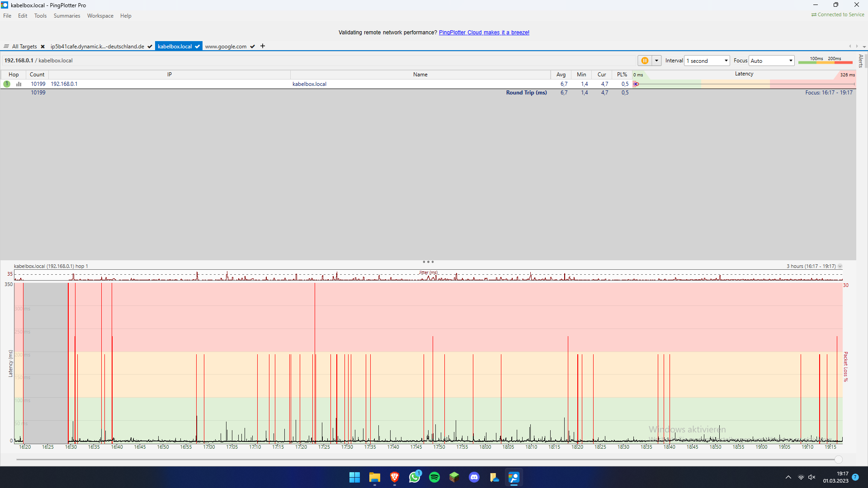Toggle tracing on the deutschland.de target tab

(x=149, y=46)
